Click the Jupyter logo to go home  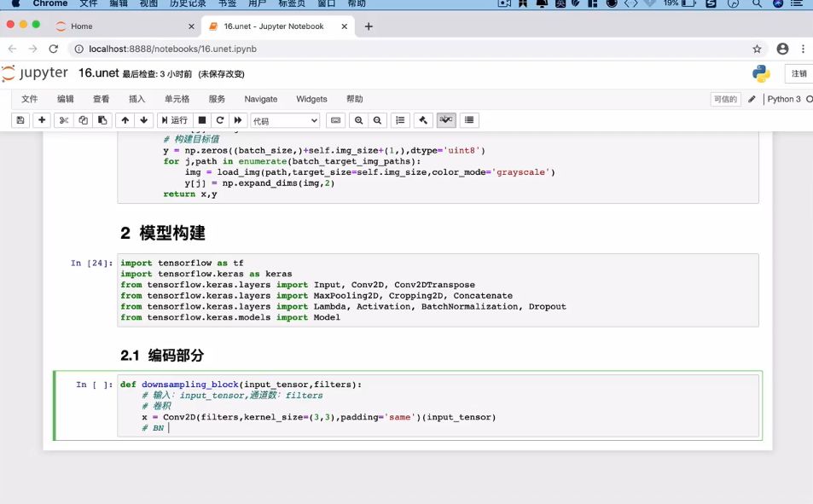point(35,73)
